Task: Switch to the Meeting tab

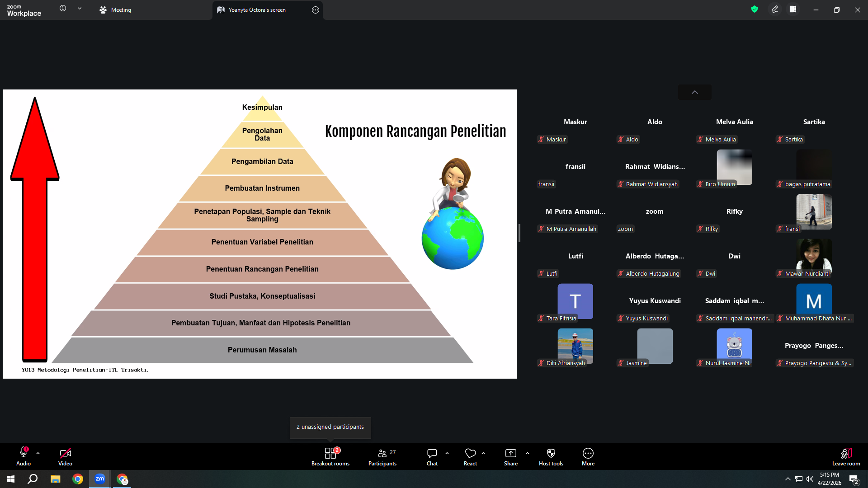Action: coord(115,10)
